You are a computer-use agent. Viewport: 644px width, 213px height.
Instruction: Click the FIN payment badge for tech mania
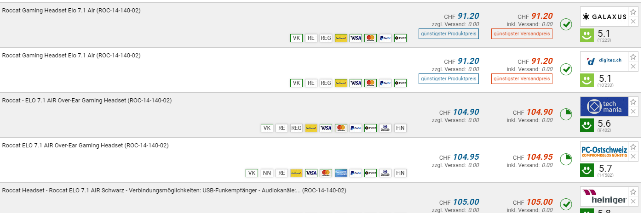(400, 128)
